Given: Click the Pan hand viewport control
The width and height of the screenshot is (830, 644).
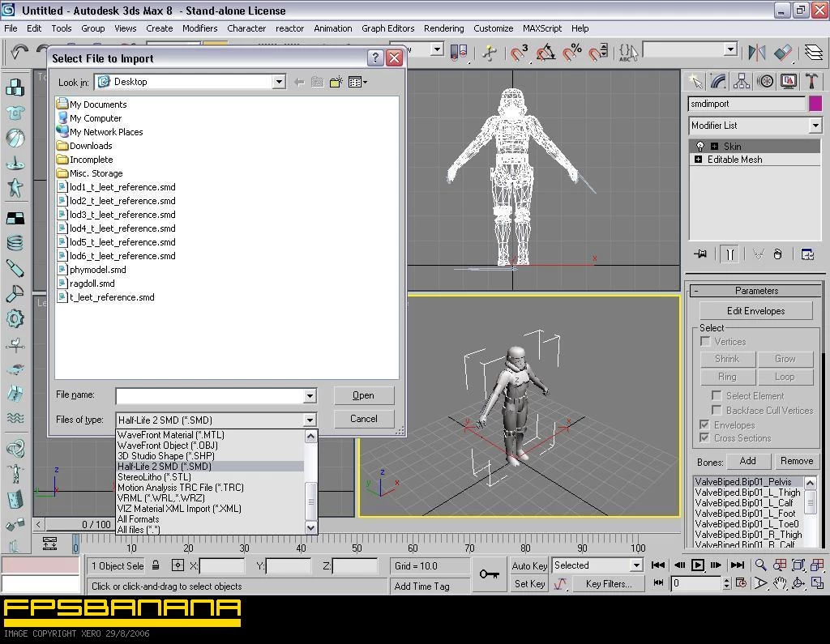Looking at the screenshot, I should (780, 583).
